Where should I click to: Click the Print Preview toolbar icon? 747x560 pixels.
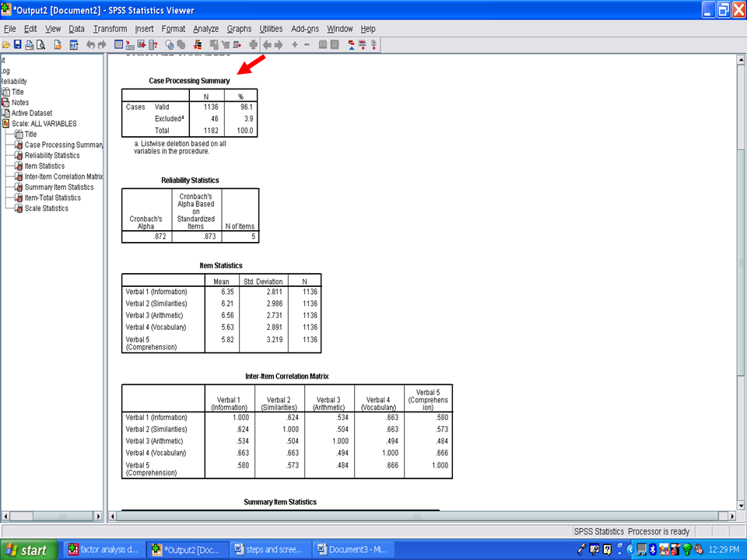(x=40, y=45)
